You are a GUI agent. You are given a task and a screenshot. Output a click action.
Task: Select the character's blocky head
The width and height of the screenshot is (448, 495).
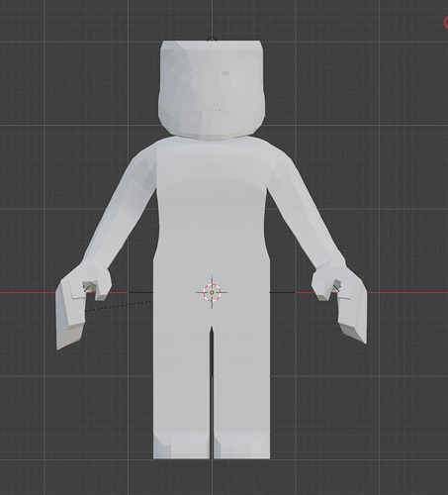click(212, 89)
